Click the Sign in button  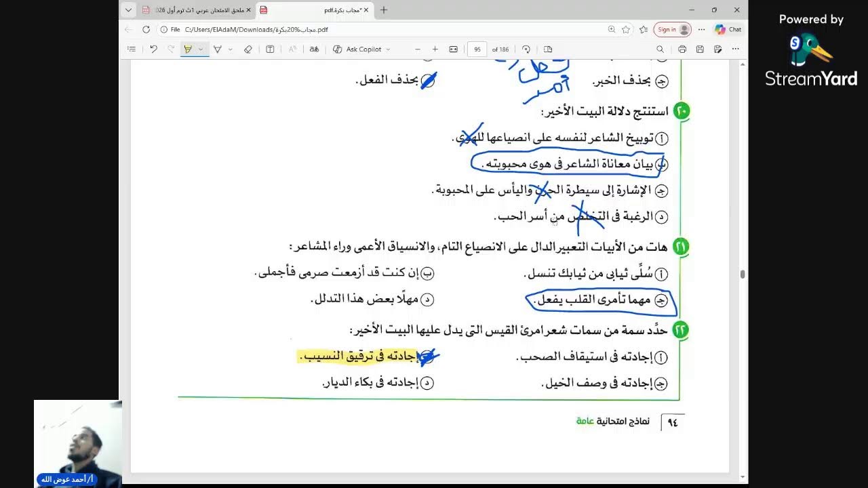tap(672, 30)
